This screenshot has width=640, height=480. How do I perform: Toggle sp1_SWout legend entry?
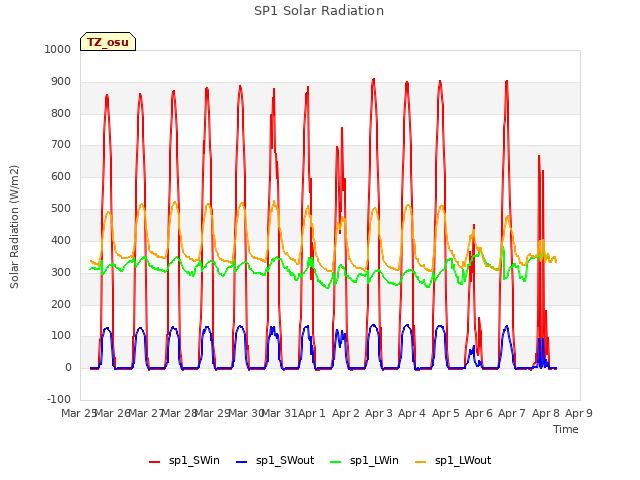click(x=276, y=461)
